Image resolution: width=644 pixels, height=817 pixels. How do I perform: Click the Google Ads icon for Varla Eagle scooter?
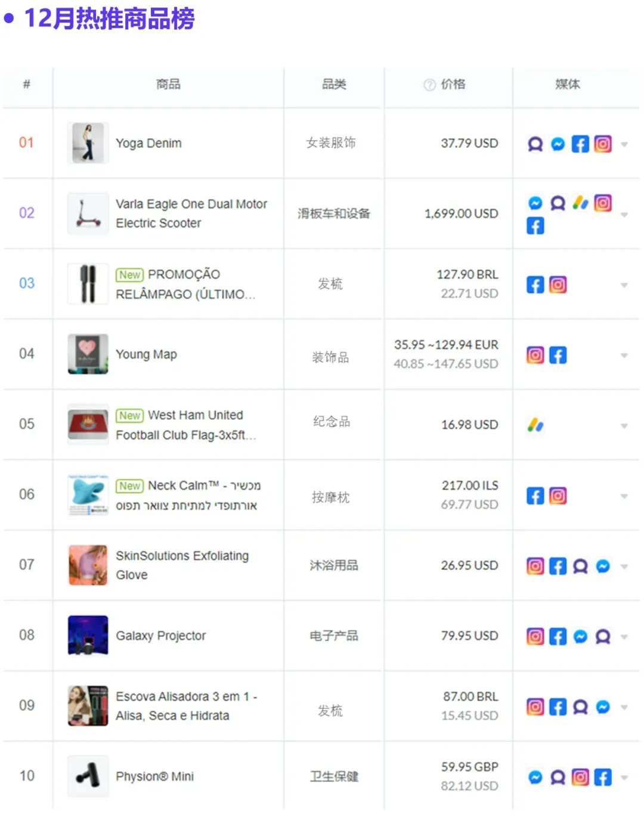pos(580,203)
